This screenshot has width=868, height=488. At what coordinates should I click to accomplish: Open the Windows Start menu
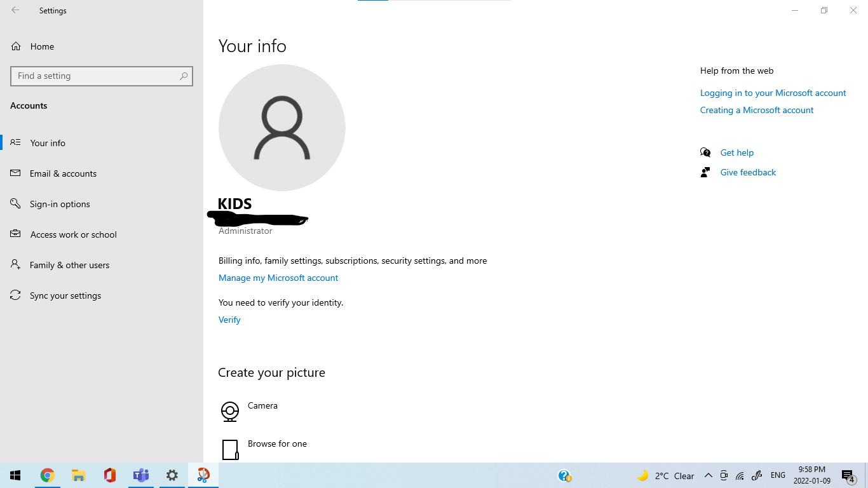coord(15,475)
